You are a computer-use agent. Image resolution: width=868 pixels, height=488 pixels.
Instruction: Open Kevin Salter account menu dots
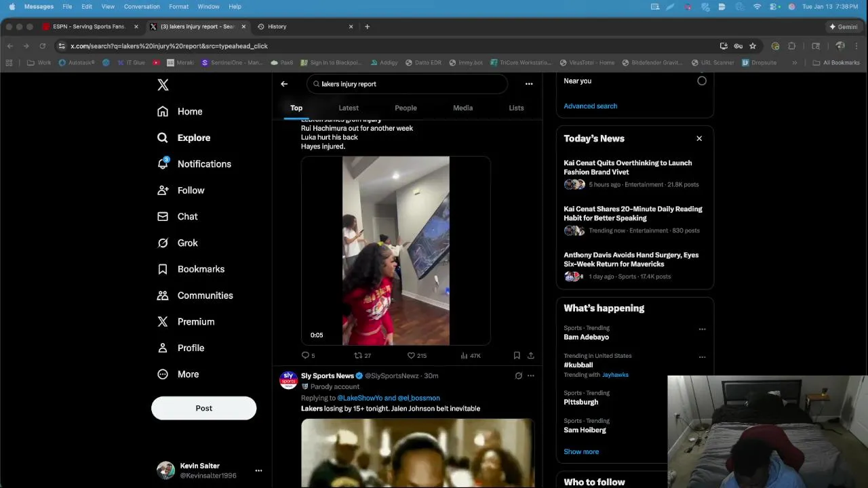tap(258, 470)
